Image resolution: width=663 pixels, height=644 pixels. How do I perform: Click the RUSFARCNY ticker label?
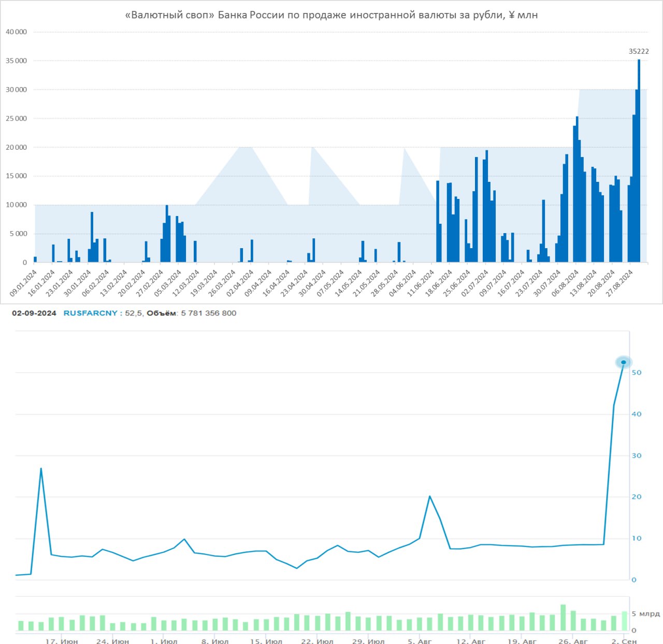click(x=90, y=313)
